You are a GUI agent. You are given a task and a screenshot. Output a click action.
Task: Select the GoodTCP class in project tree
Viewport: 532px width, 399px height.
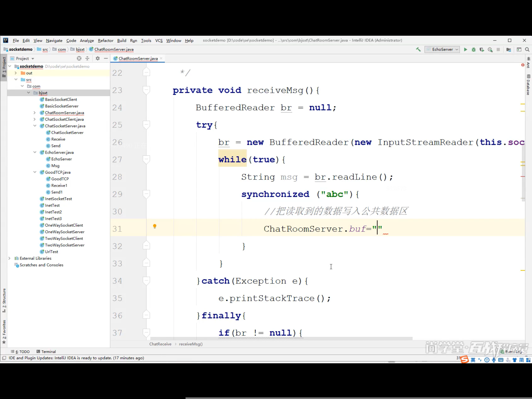click(60, 179)
